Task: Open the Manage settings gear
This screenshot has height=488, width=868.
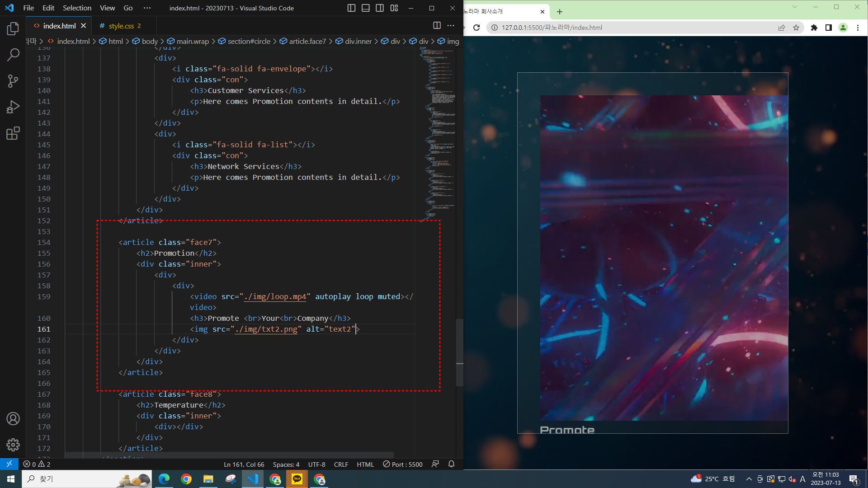Action: click(13, 445)
